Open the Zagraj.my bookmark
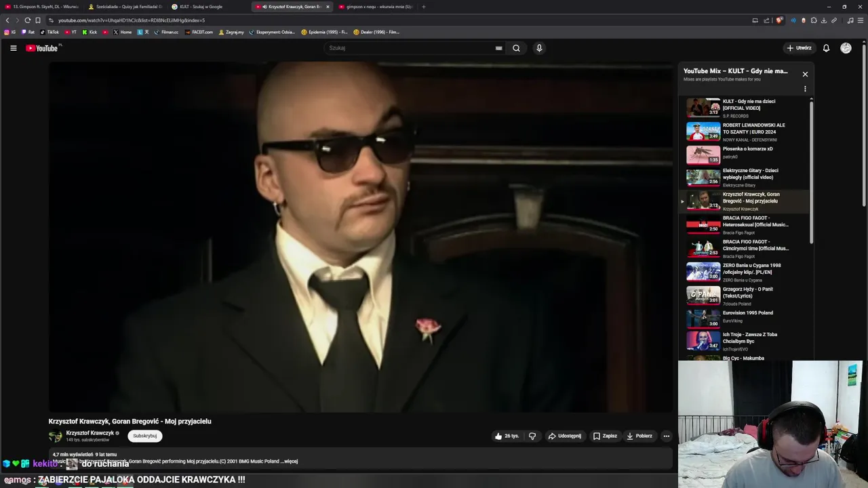 point(231,32)
